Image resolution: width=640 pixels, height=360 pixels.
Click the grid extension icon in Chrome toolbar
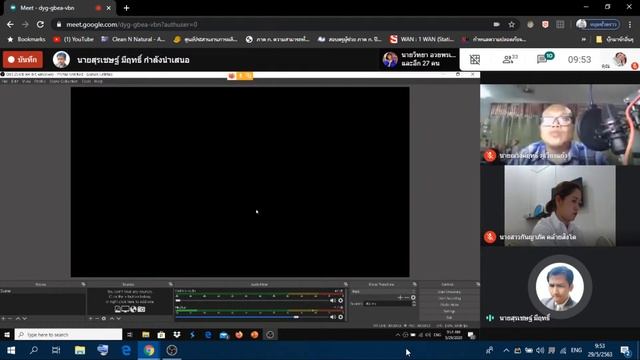[x=560, y=24]
